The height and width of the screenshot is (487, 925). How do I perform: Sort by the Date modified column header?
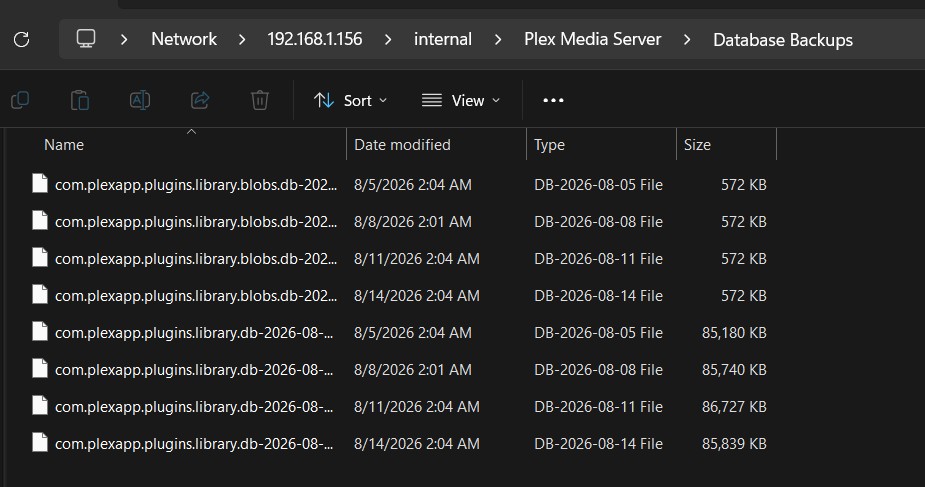pos(402,145)
